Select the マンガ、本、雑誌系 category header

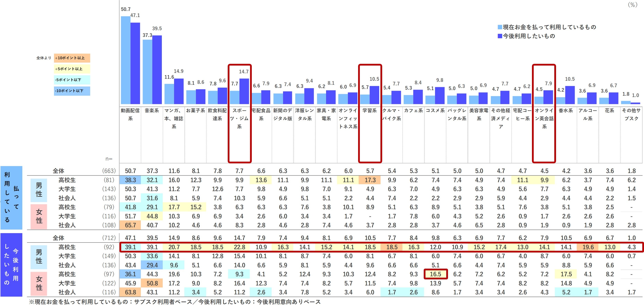[174, 118]
